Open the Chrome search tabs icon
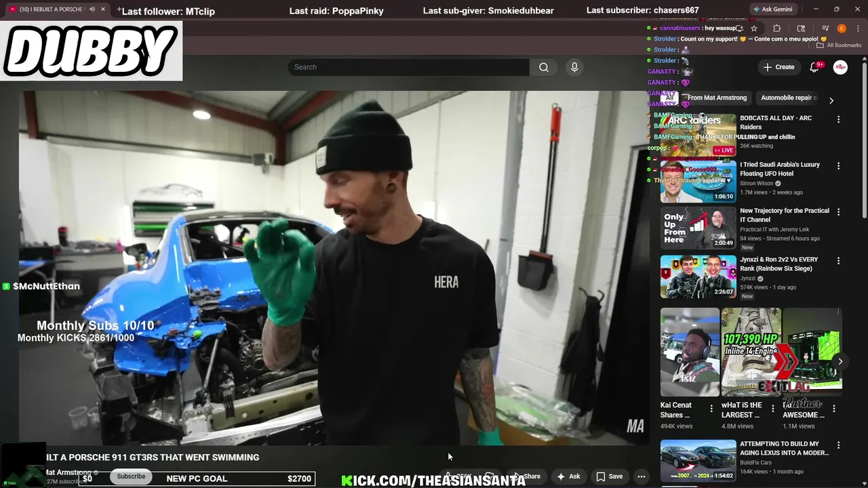 (801, 28)
